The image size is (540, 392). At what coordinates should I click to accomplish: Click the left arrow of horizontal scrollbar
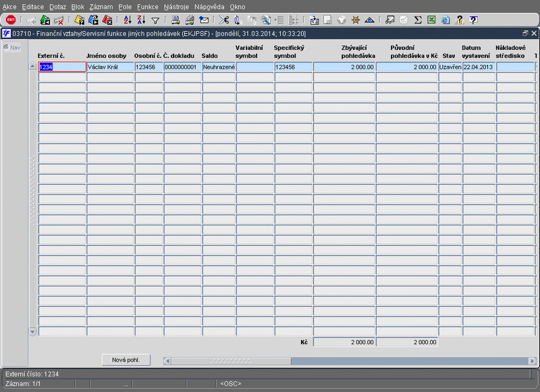coord(167,361)
